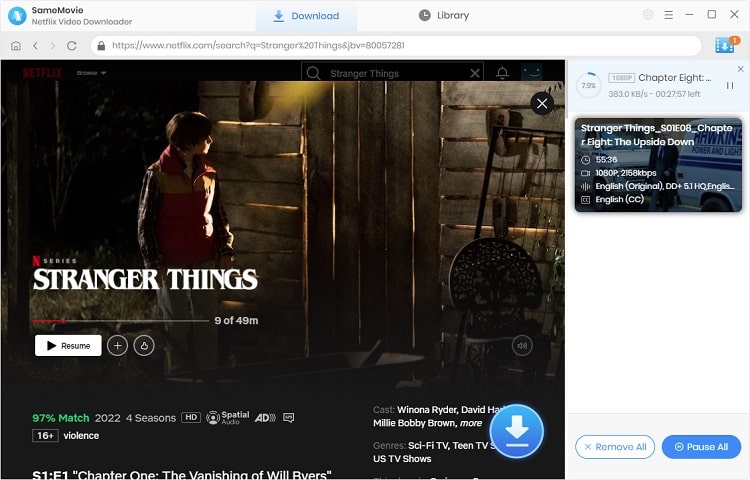Click the Pause All button
This screenshot has width=750, height=480.
701,447
